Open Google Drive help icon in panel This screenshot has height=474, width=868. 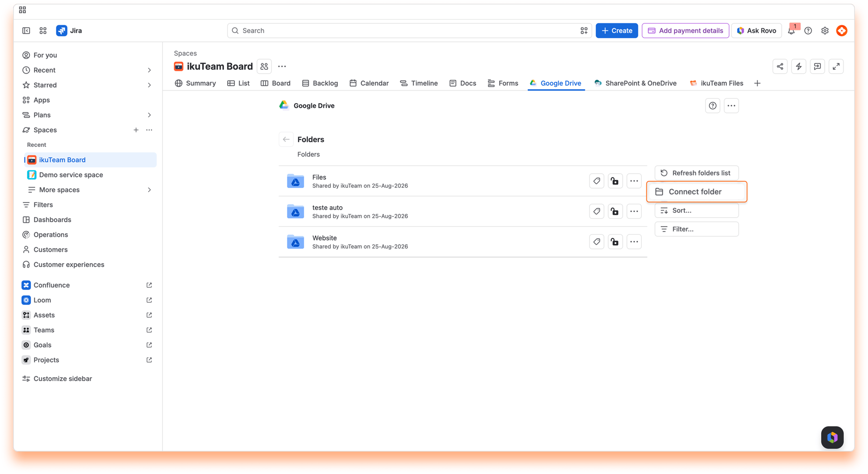pyautogui.click(x=713, y=106)
